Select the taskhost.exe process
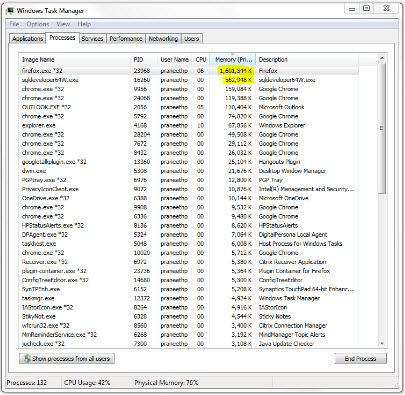The width and height of the screenshot is (405, 395). pyautogui.click(x=189, y=244)
